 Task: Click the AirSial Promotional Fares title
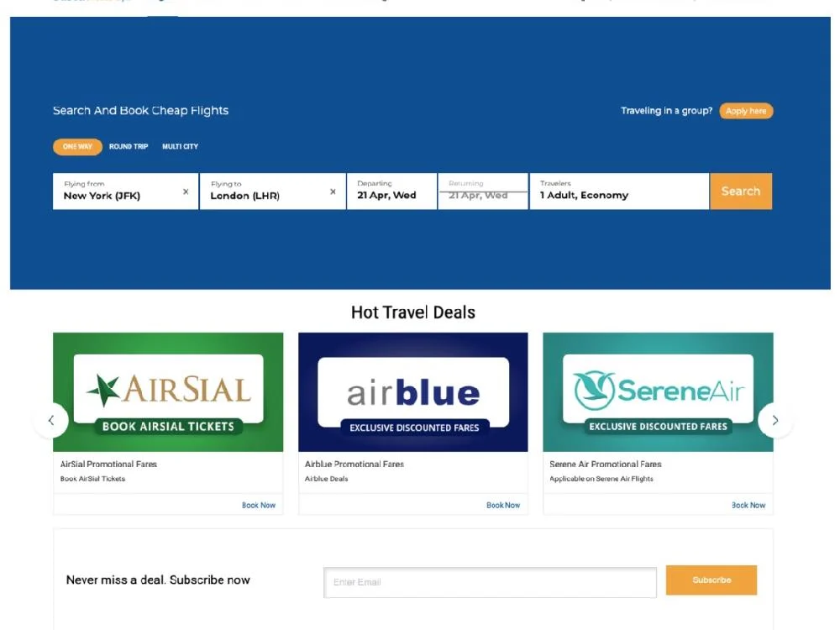point(108,464)
